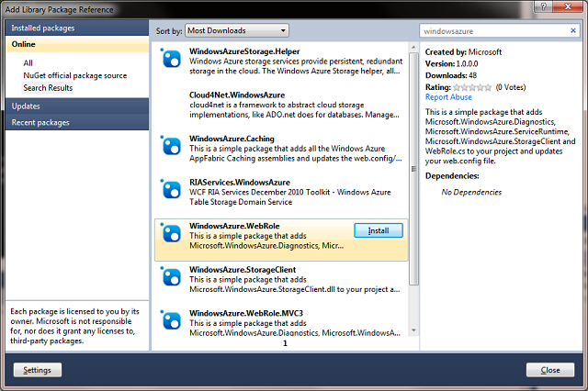
Task: Click the package list scroll down arrow
Action: pos(413,330)
